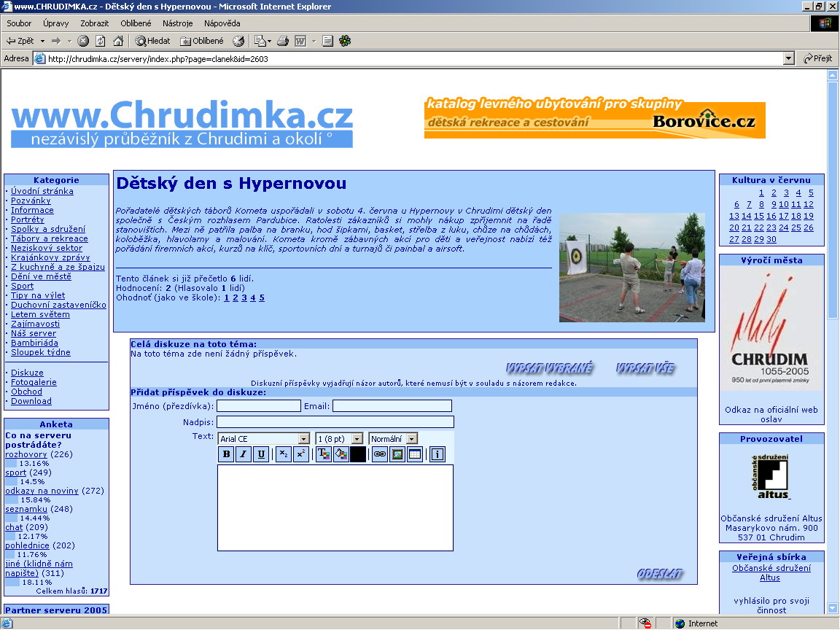
Task: Rate the article with grade 5
Action: [x=262, y=297]
